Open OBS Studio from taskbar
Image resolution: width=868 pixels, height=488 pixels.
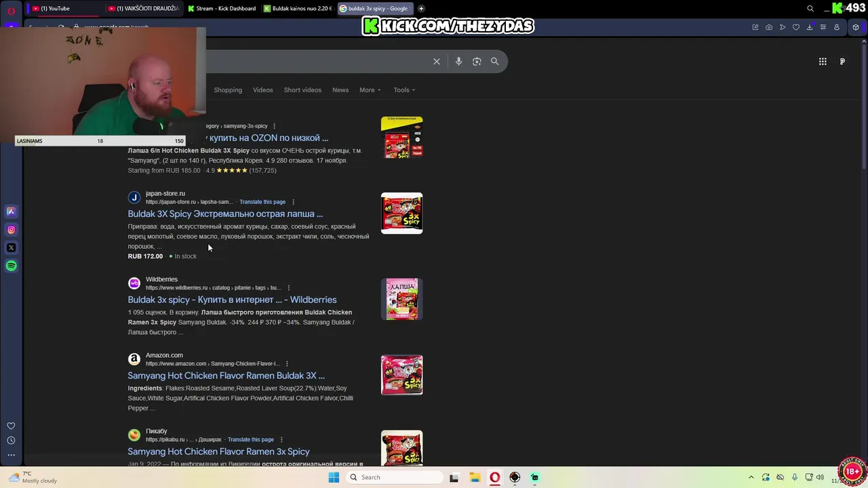(515, 477)
